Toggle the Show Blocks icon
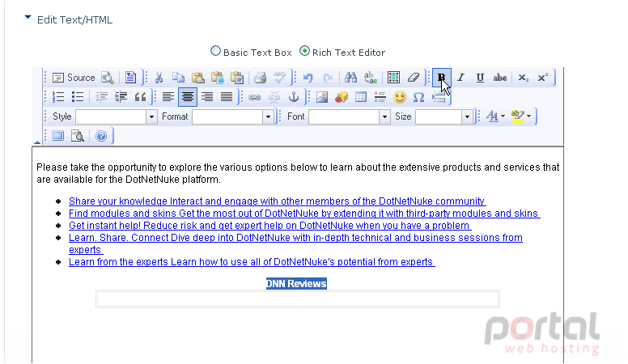This screenshot has width=628, height=364. (78, 136)
